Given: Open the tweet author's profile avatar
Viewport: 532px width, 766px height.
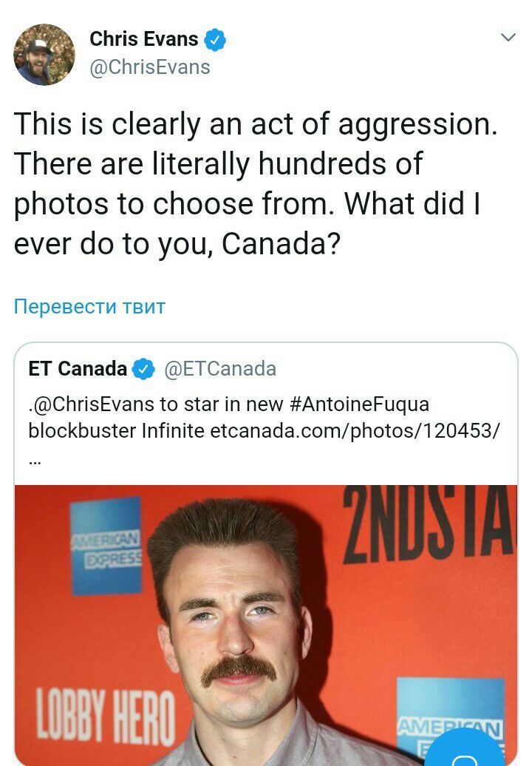Looking at the screenshot, I should [x=44, y=54].
